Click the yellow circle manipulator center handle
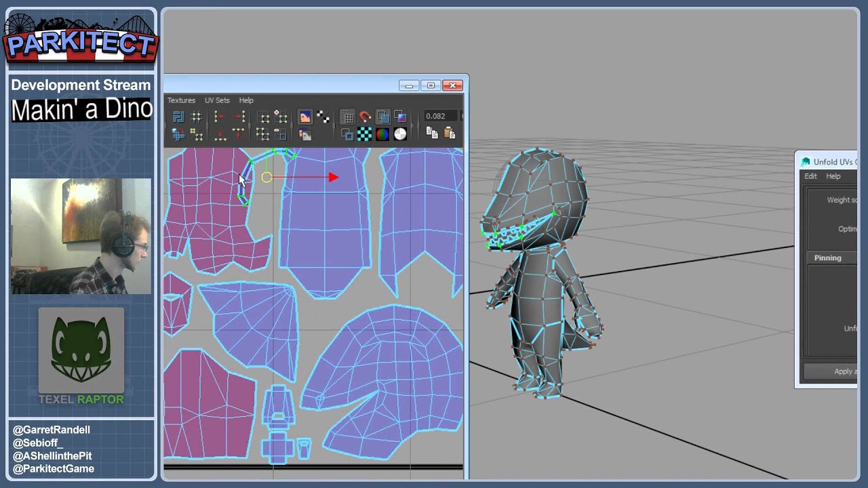Screen dimensions: 868x488 [267, 178]
